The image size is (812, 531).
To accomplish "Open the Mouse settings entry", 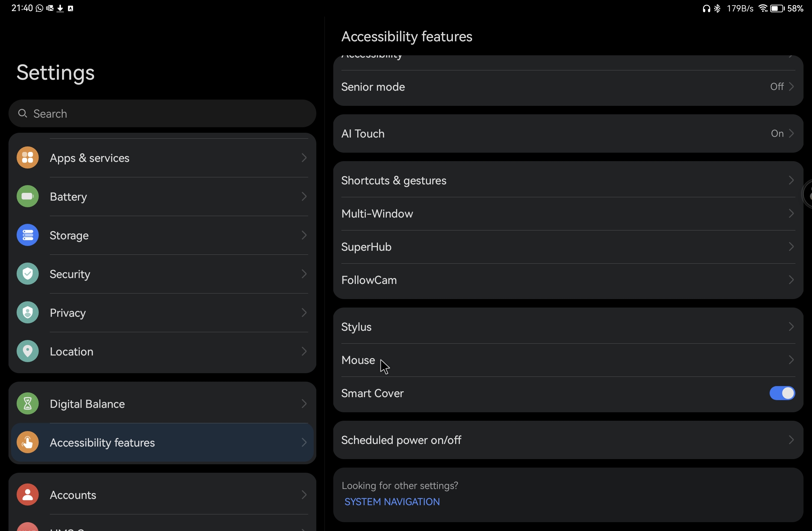I will pos(568,360).
